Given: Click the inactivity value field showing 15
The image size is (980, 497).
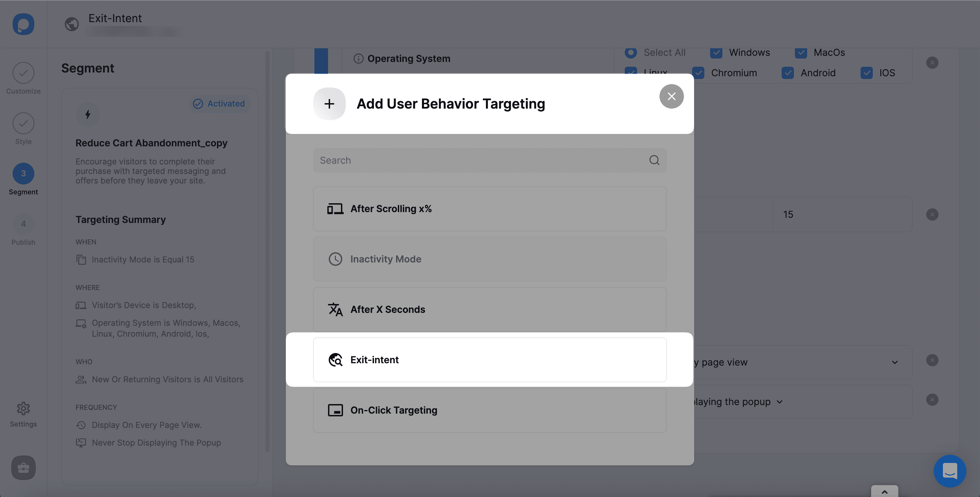Looking at the screenshot, I should point(842,214).
